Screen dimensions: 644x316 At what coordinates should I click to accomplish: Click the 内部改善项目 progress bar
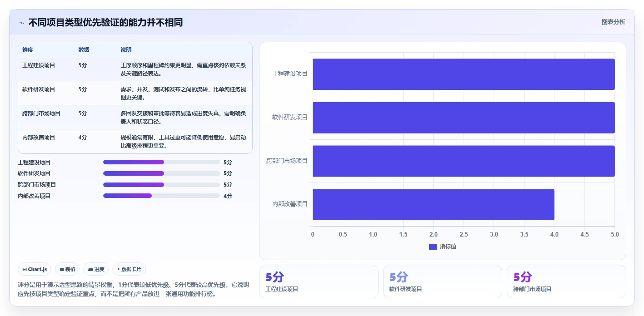(x=161, y=196)
